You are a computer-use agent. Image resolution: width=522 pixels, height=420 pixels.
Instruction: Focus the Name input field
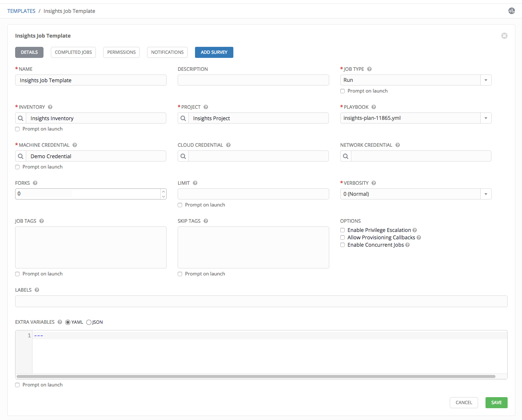[x=91, y=80]
